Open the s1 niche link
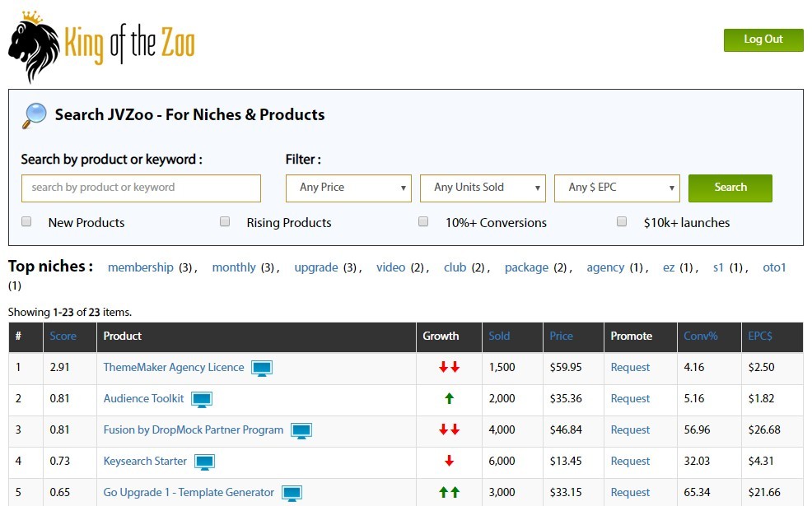 pos(718,267)
